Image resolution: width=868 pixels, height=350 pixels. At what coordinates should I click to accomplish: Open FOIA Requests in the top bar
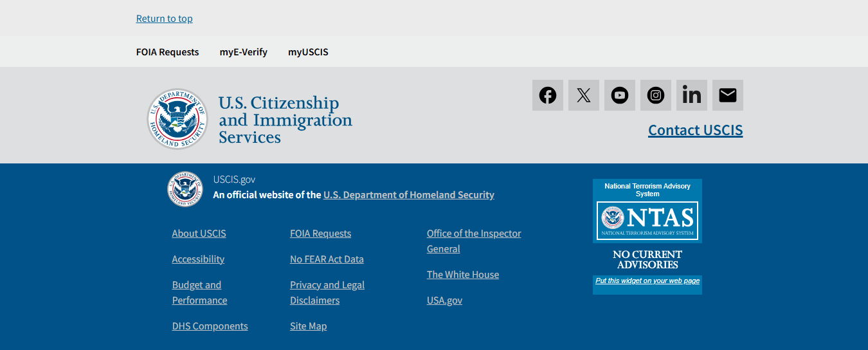167,52
